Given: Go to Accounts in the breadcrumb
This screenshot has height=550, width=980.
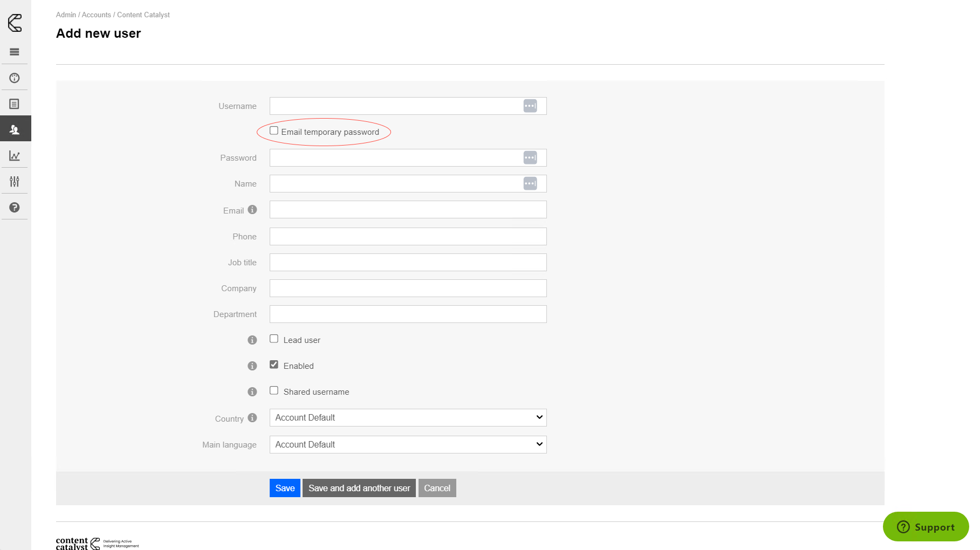Looking at the screenshot, I should pos(96,15).
